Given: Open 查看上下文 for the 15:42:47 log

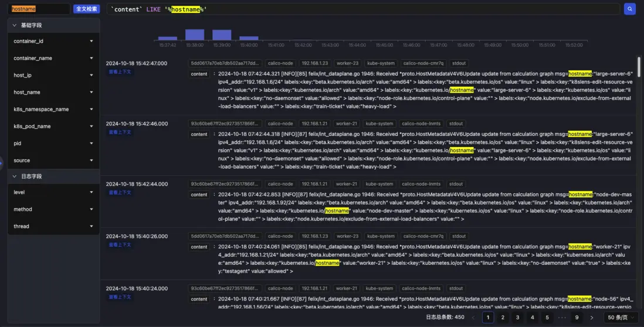Looking at the screenshot, I should pyautogui.click(x=120, y=72).
